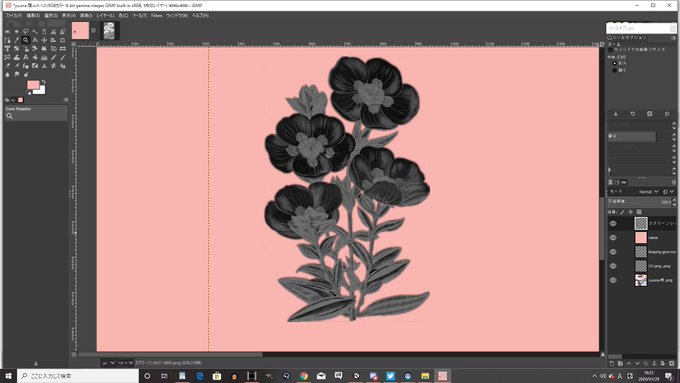
Task: Save tool preset icon in tool options
Action: (x=615, y=114)
